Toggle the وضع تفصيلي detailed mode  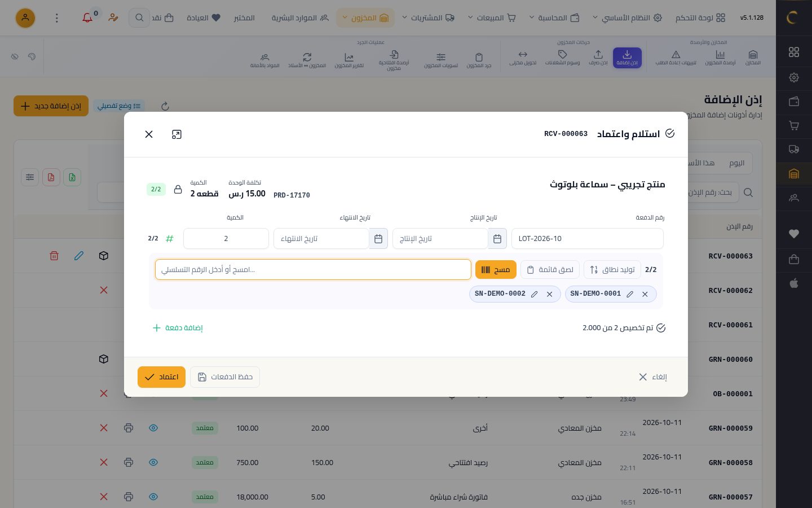(x=119, y=106)
